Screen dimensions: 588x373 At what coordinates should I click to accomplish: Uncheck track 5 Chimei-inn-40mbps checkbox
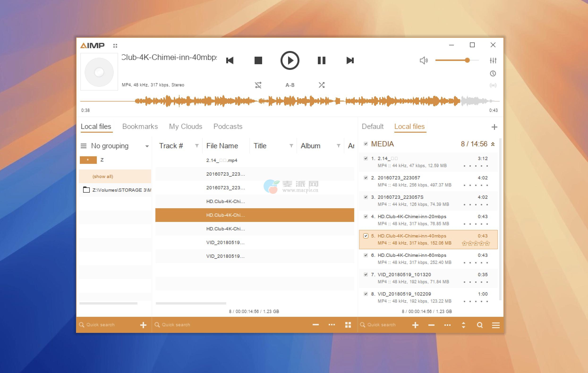click(366, 236)
